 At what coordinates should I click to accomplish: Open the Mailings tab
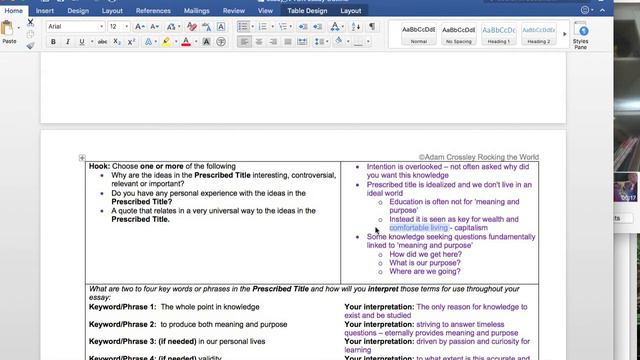pyautogui.click(x=196, y=11)
